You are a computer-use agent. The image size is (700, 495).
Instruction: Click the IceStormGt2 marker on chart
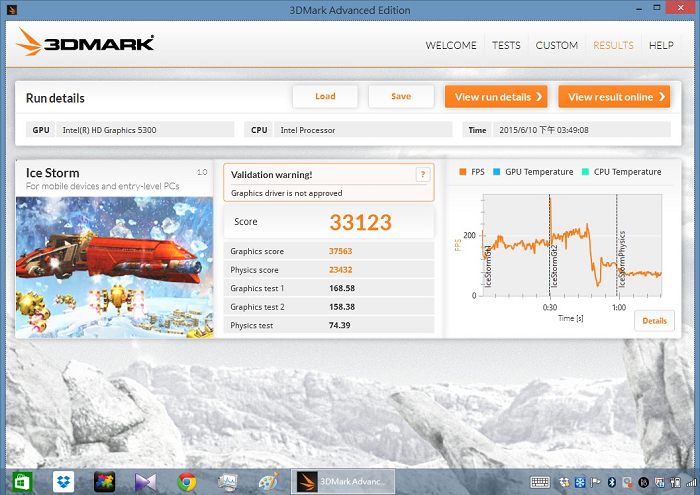(554, 266)
